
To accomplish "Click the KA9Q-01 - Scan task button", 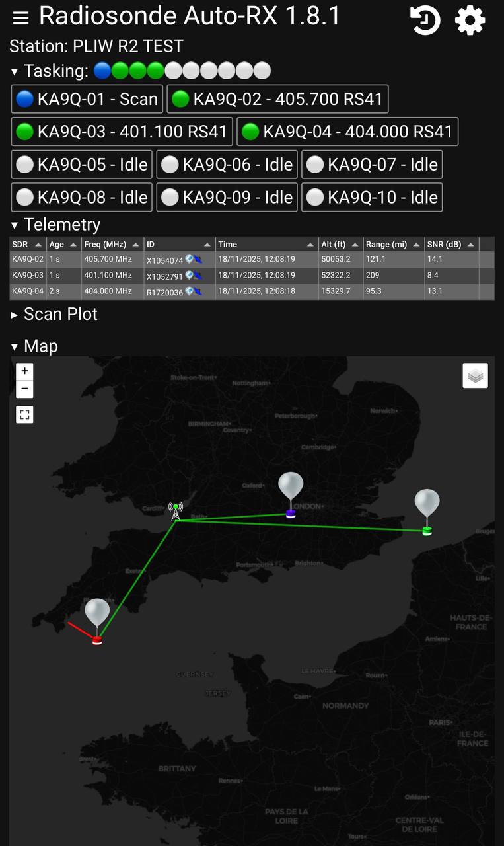I will (87, 99).
